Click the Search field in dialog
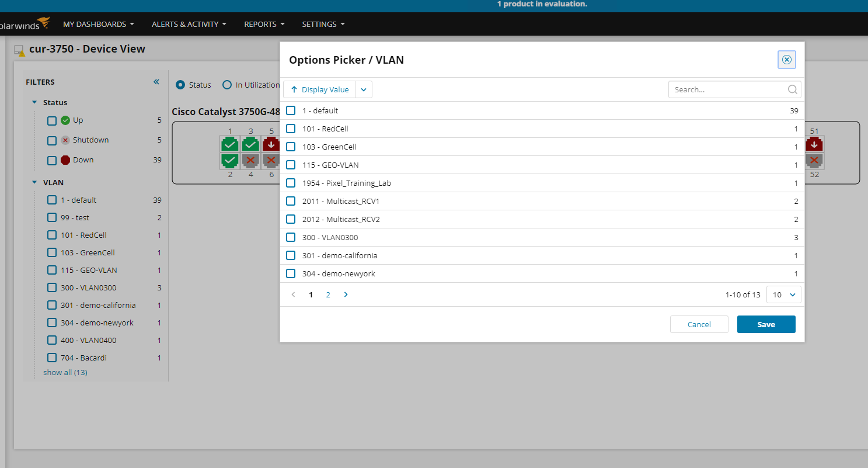868x468 pixels. [x=735, y=89]
